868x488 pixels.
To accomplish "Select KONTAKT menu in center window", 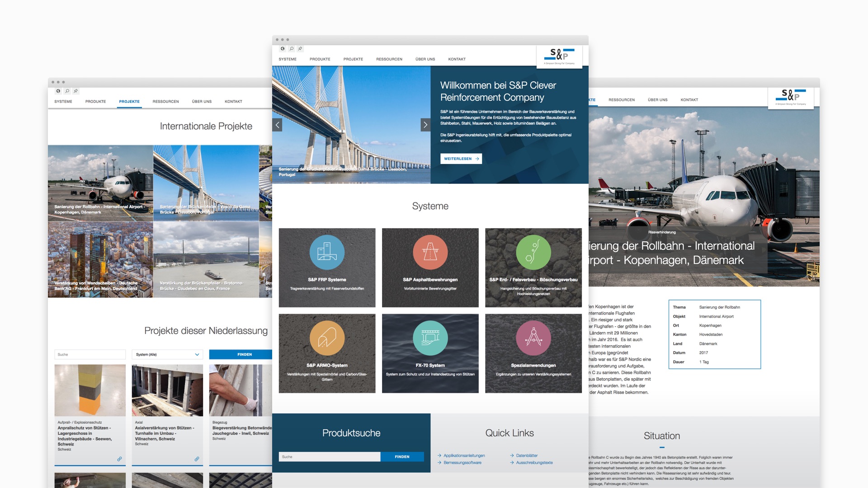I will click(x=457, y=59).
